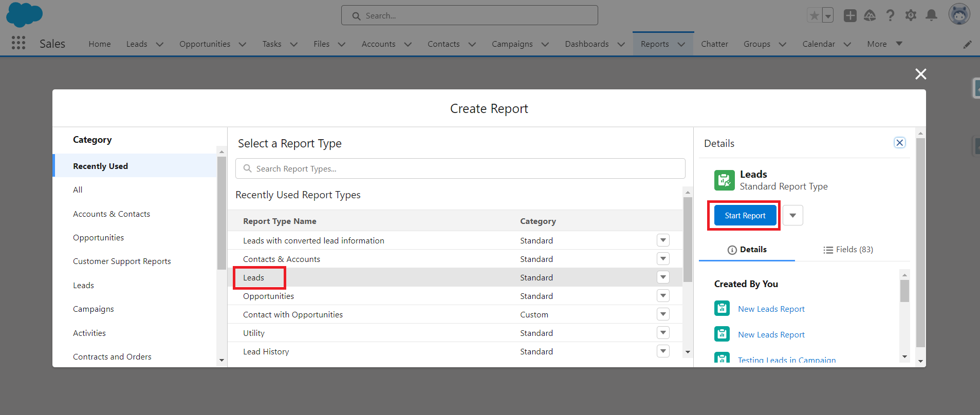This screenshot has height=415, width=980.
Task: Select the Opportunities report type row
Action: point(455,296)
